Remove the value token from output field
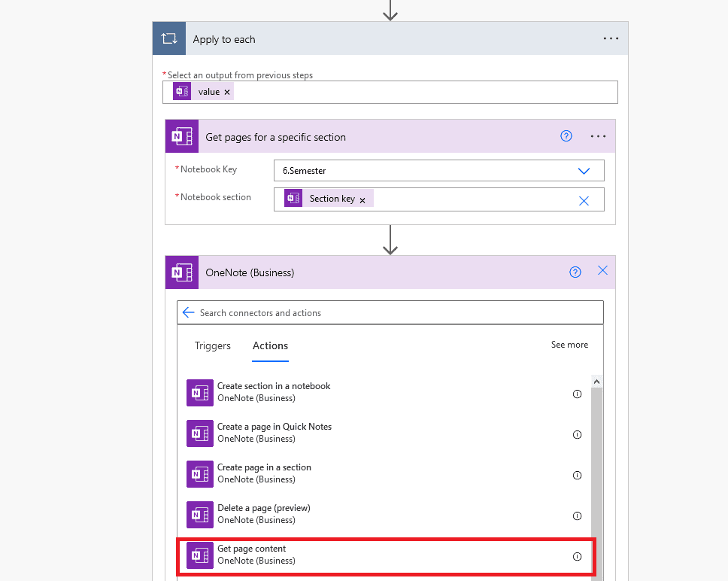 (227, 92)
